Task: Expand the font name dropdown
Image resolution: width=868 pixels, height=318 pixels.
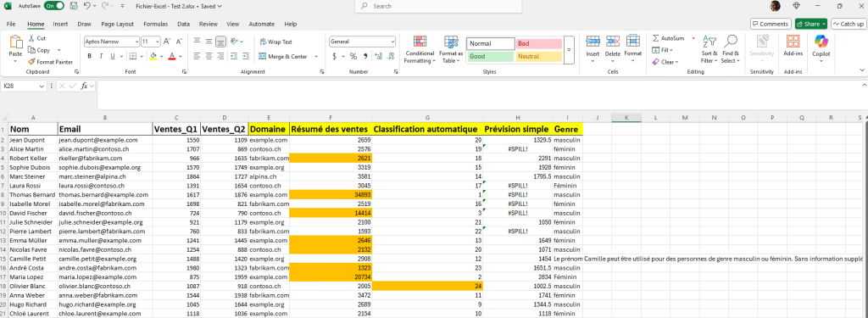Action: (136, 42)
